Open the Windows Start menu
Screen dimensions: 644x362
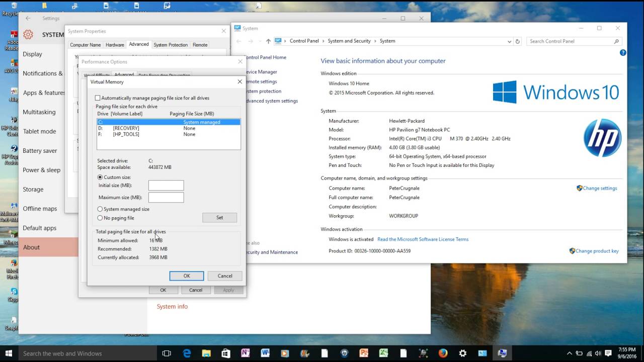(9, 353)
